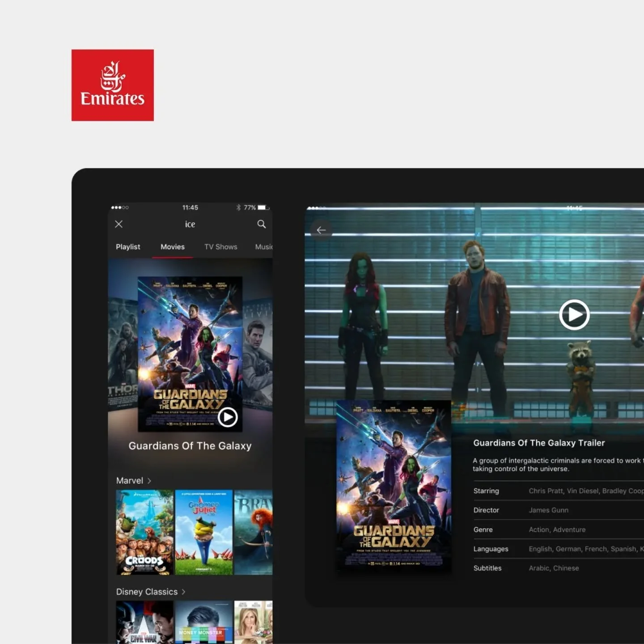The height and width of the screenshot is (644, 644).
Task: Expand the Marvel category chevron
Action: click(x=149, y=481)
